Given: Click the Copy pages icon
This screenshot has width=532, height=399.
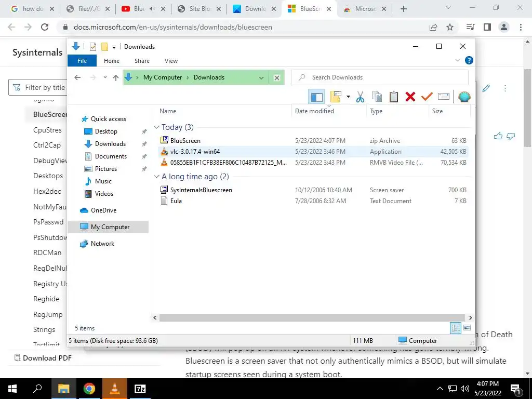Looking at the screenshot, I should (377, 97).
